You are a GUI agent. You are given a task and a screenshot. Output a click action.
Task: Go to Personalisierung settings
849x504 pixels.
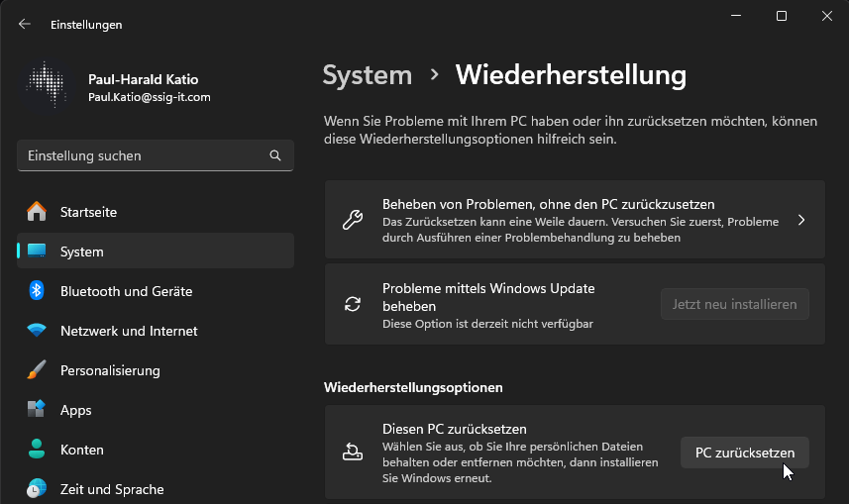pyautogui.click(x=156, y=370)
